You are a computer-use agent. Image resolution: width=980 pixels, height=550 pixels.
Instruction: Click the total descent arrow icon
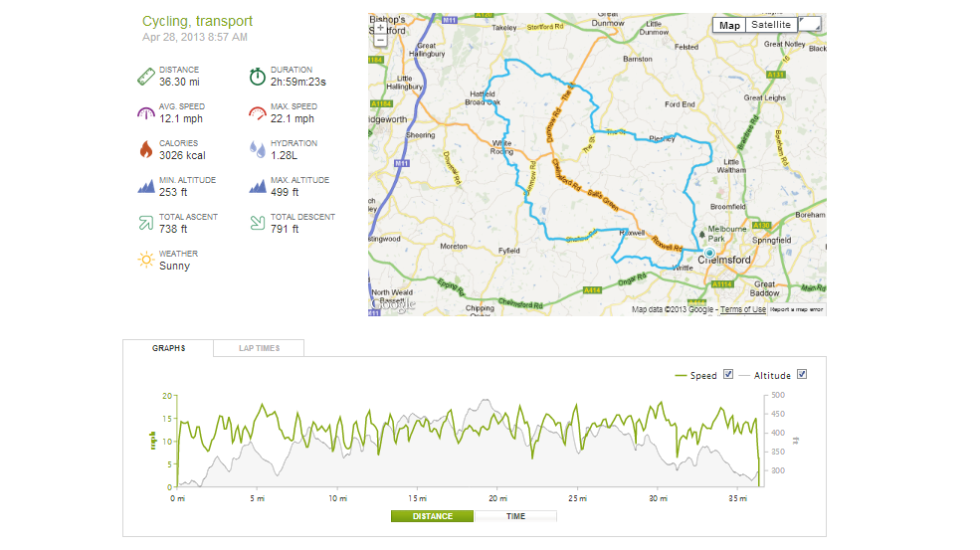[x=257, y=223]
